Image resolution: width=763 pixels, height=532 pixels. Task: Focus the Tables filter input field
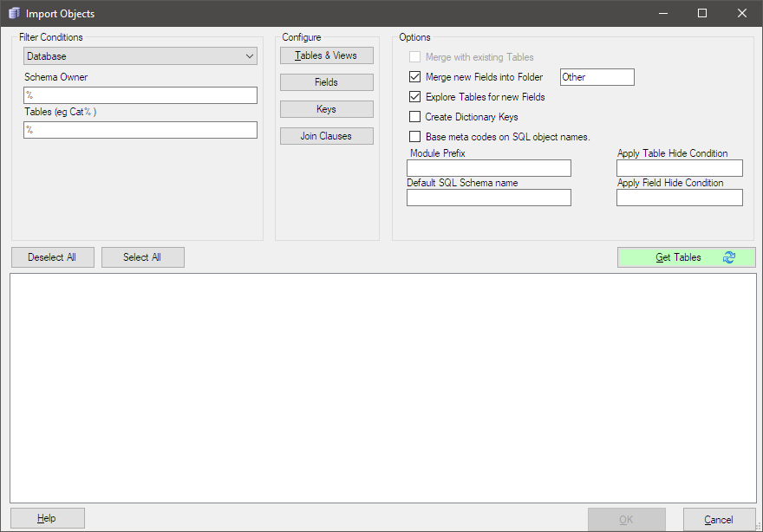[x=140, y=130]
